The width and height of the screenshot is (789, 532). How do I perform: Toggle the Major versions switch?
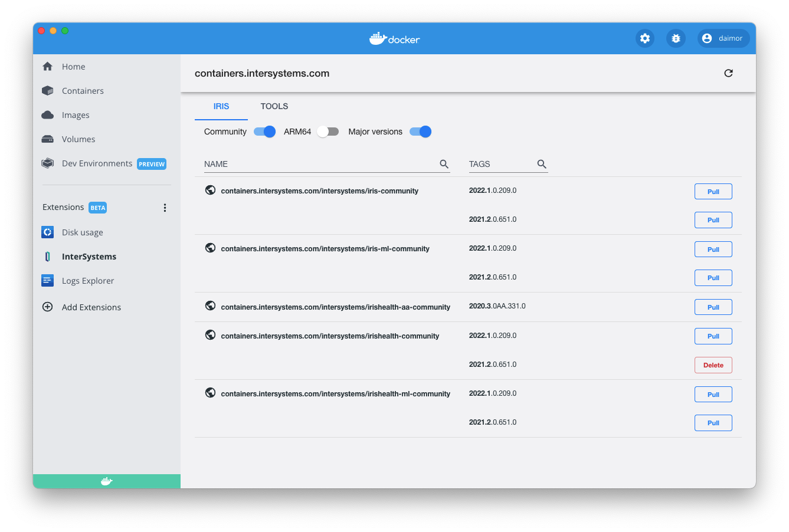pyautogui.click(x=420, y=132)
